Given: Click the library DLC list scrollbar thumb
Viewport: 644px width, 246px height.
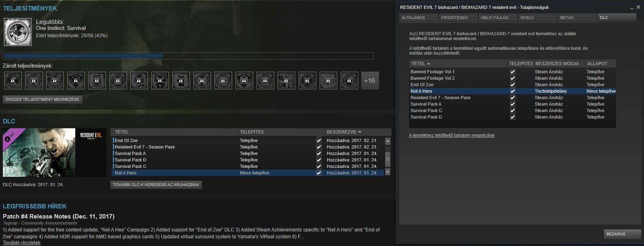Looking at the screenshot, I should pos(388,159).
